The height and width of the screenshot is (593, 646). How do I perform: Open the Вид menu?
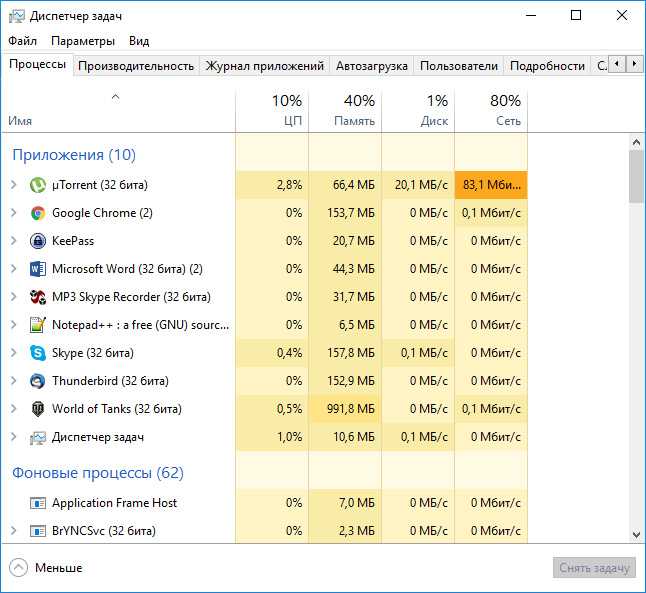point(139,41)
